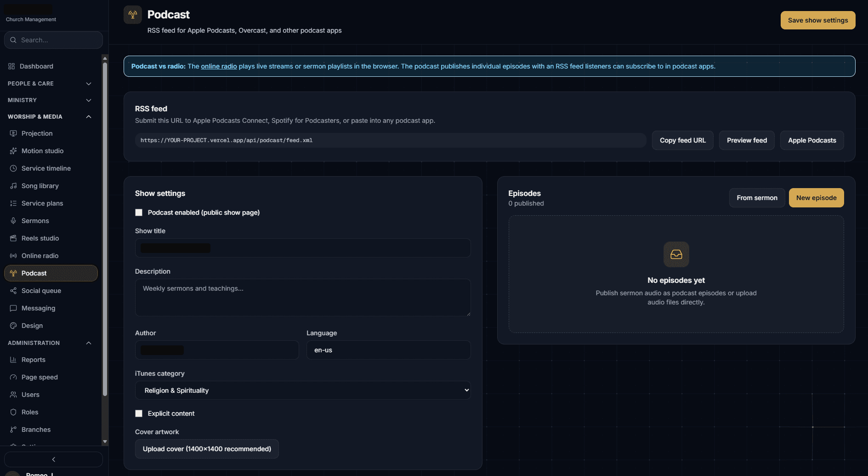The image size is (868, 476).
Task: Click the Roles shield icon
Action: (13, 412)
